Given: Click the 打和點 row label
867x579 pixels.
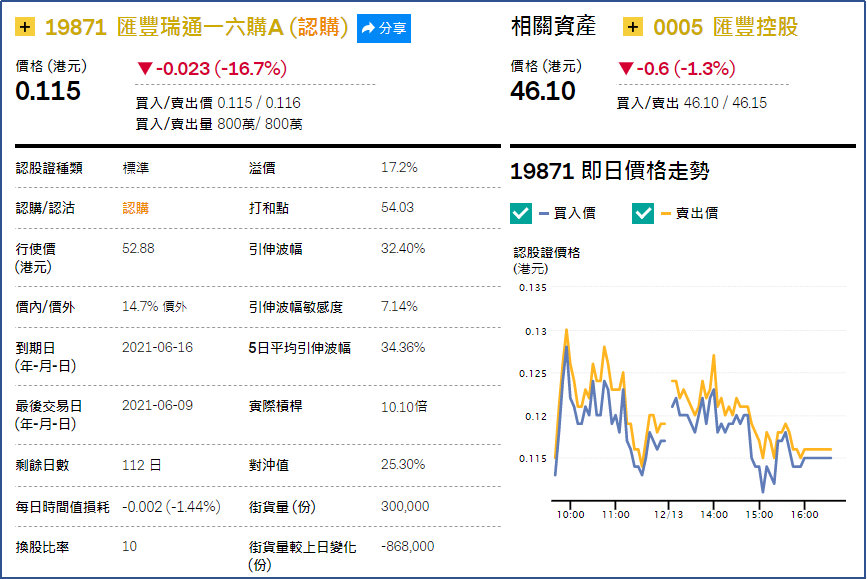Looking at the screenshot, I should [269, 208].
